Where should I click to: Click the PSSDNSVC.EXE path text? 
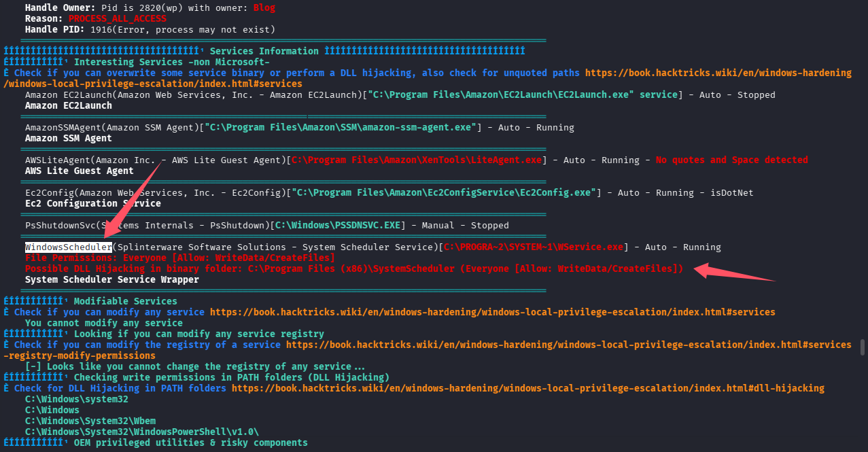pos(337,225)
